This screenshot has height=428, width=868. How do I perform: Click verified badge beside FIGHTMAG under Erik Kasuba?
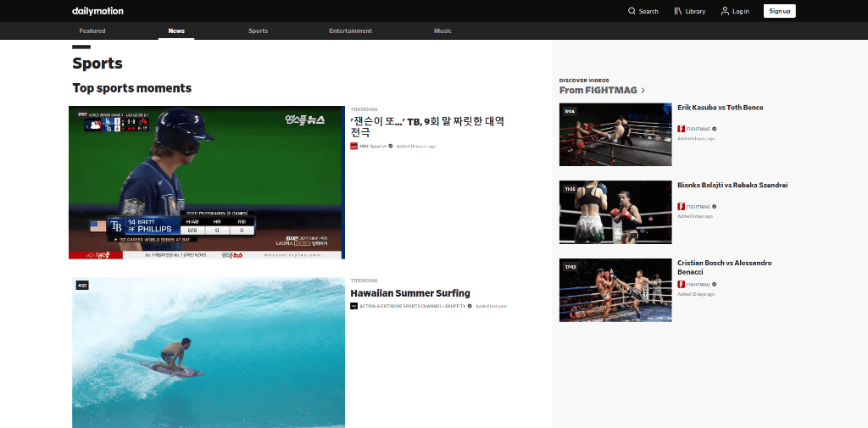click(x=714, y=129)
